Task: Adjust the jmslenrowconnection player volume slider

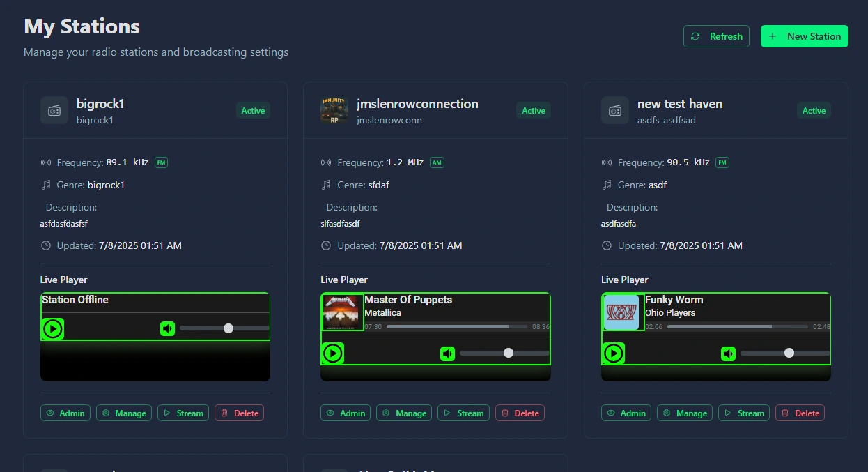Action: pyautogui.click(x=504, y=353)
